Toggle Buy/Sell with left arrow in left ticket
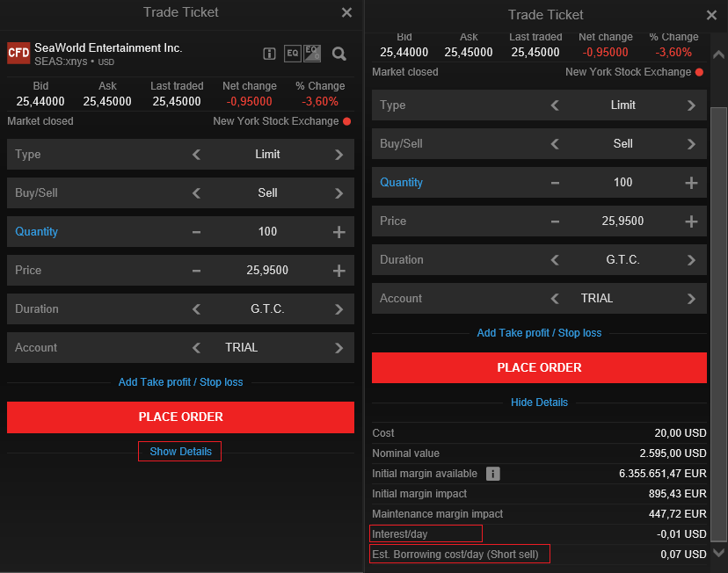The image size is (728, 573). 196,193
